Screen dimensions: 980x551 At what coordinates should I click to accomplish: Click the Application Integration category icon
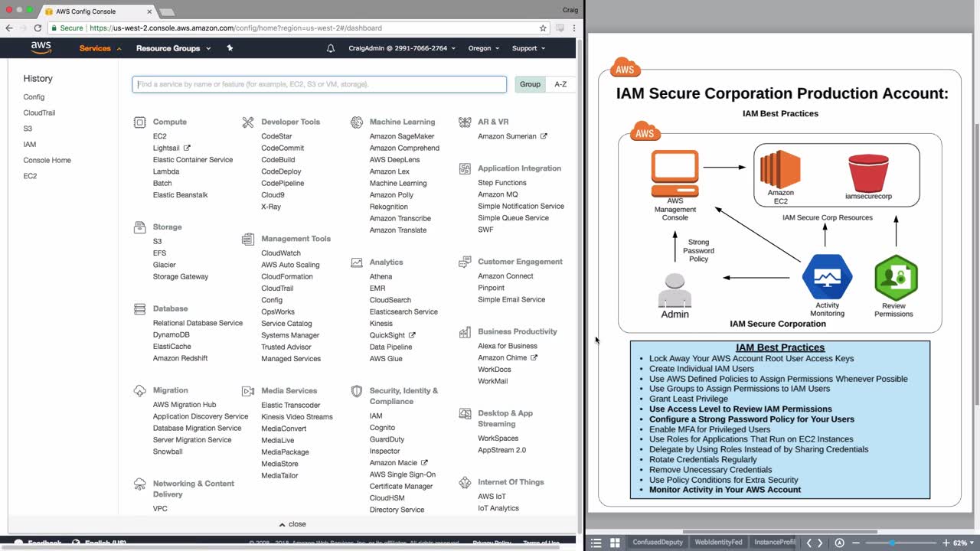[464, 168]
